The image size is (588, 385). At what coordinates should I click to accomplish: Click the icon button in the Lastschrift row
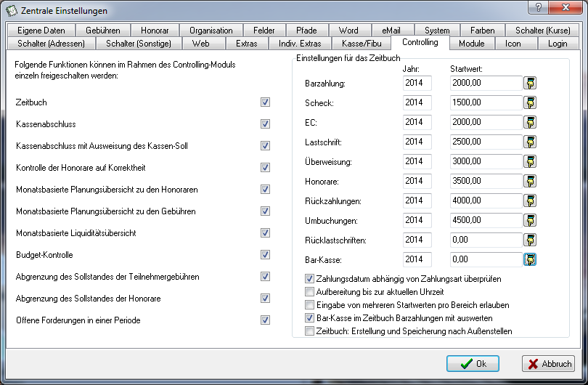pyautogui.click(x=530, y=142)
